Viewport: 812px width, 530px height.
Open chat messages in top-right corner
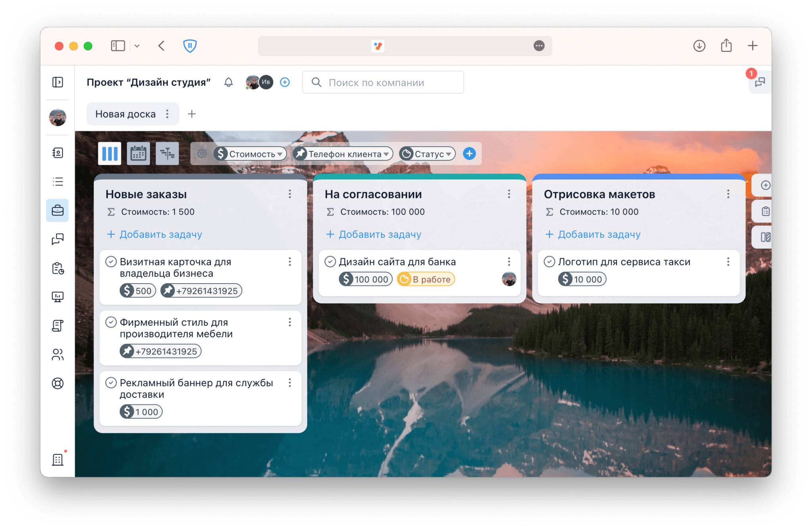[760, 82]
